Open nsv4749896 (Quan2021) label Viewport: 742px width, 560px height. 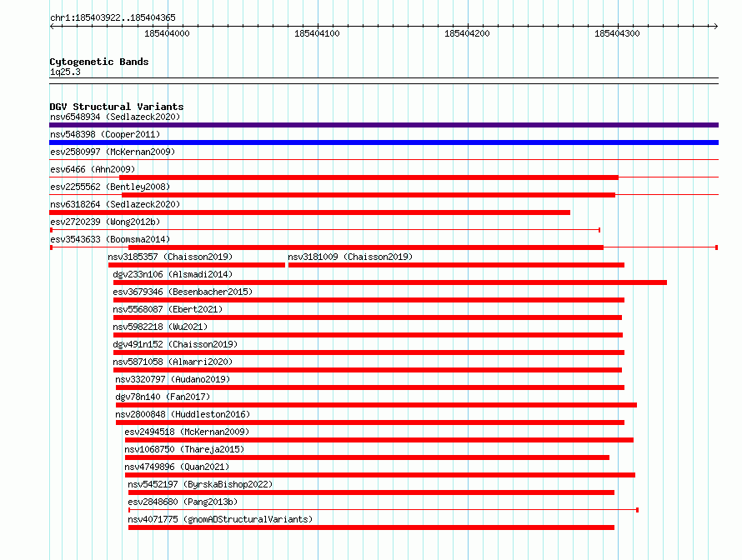[177, 467]
